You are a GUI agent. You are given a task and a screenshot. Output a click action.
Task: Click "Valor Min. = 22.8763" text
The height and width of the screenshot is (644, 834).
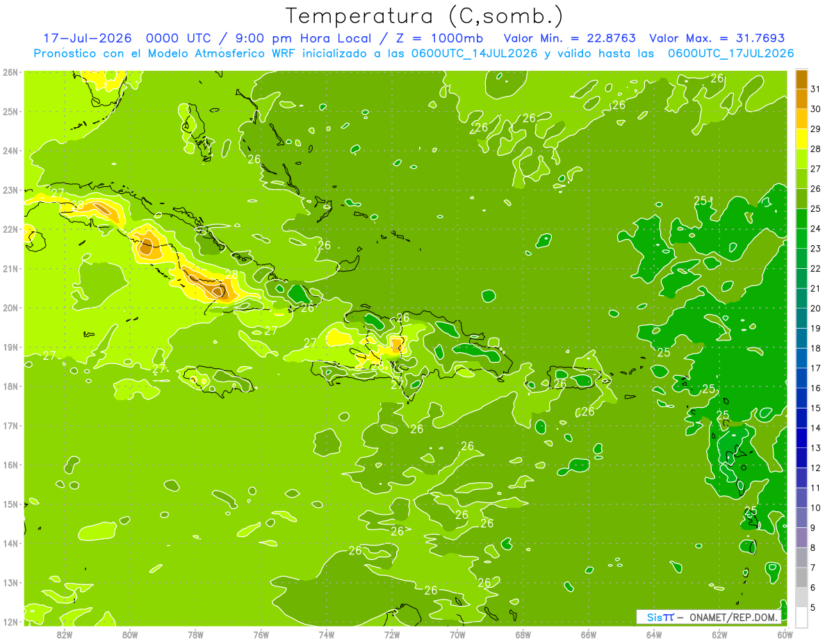(x=569, y=38)
